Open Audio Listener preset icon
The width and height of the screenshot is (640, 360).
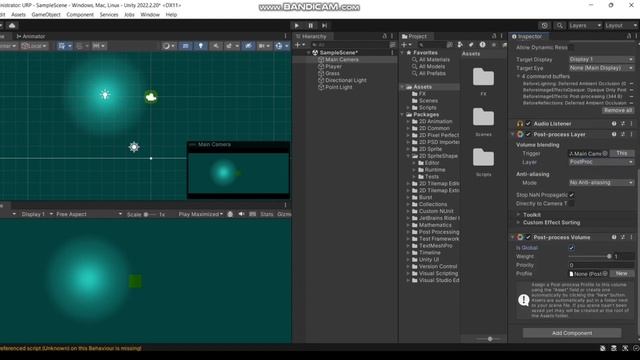(623, 124)
